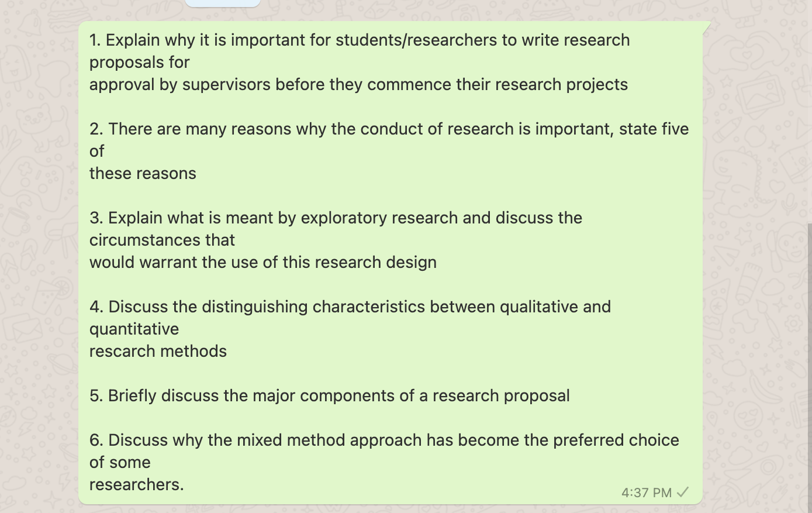The image size is (812, 513).
Task: Click question 5 about research proposal components
Action: click(x=329, y=395)
